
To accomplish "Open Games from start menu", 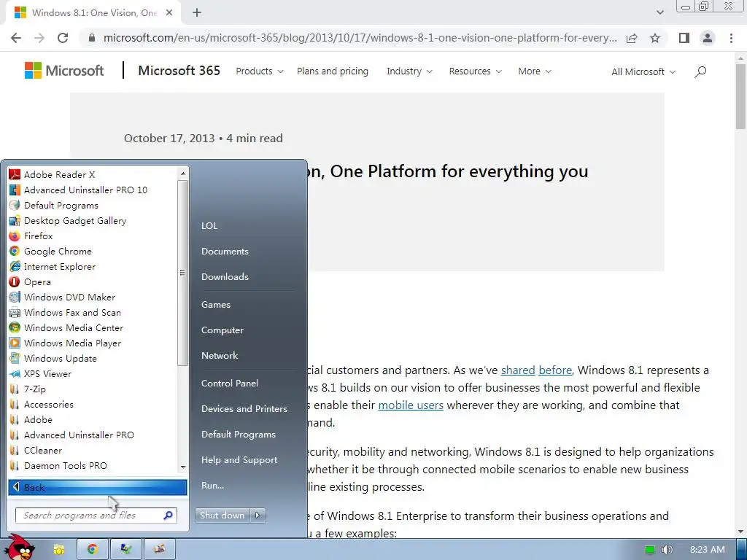I will point(216,305).
